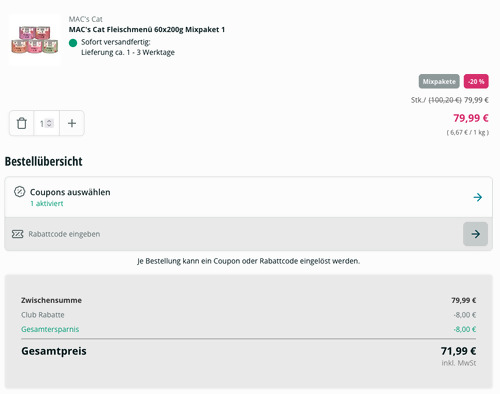The width and height of the screenshot is (500, 394).
Task: Click the Gesamtersparnis label
Action: pos(50,329)
